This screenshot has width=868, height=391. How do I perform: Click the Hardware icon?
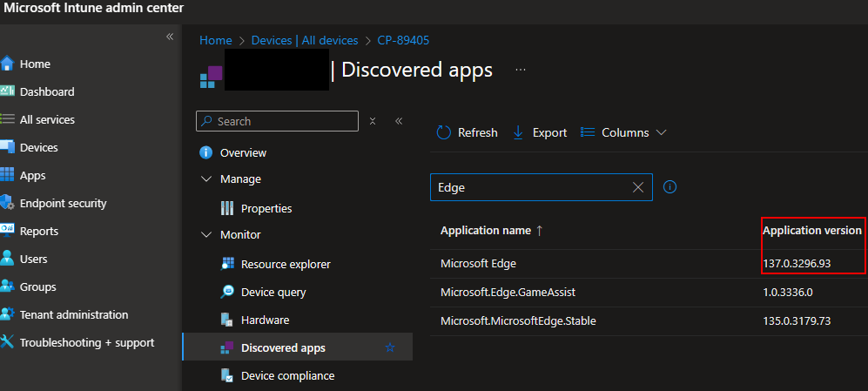[x=227, y=320]
